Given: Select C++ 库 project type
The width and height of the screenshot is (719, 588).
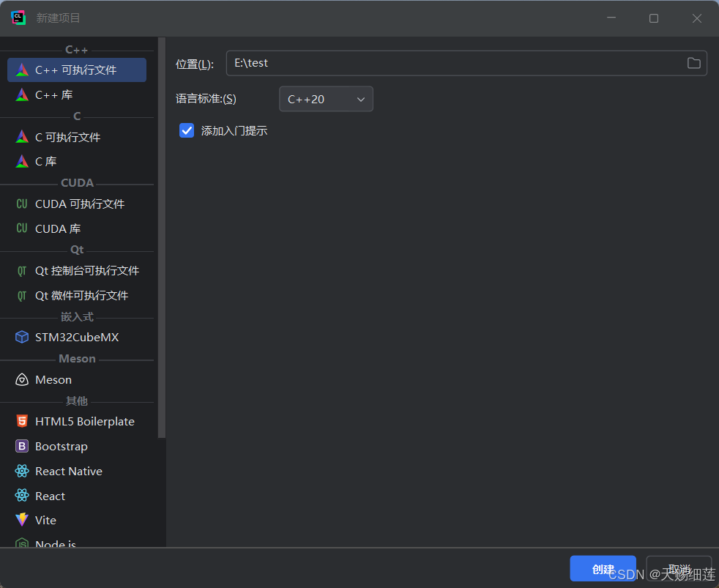Looking at the screenshot, I should (x=77, y=95).
